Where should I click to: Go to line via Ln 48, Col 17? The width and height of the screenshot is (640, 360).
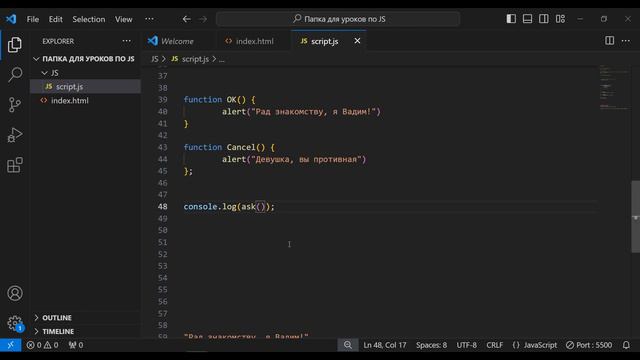coord(384,345)
